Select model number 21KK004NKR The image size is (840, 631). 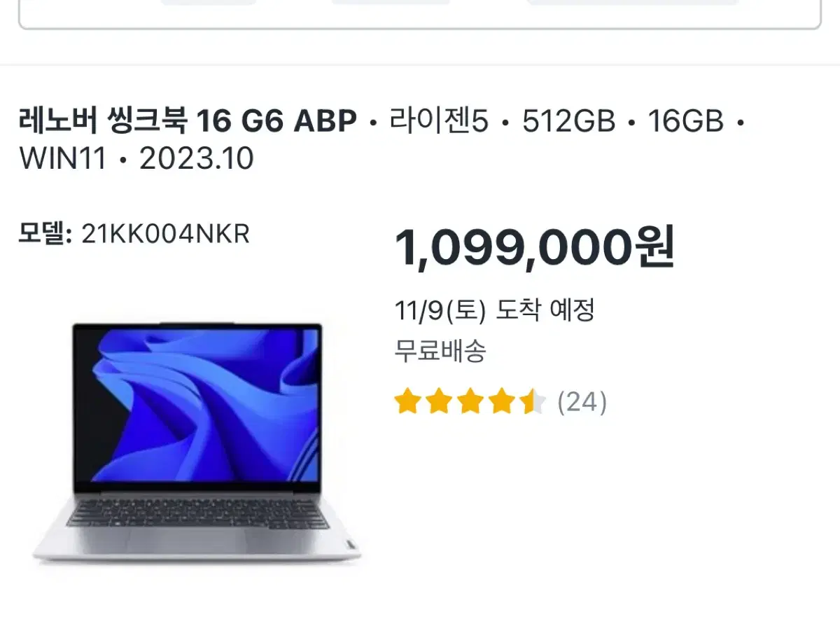(166, 234)
